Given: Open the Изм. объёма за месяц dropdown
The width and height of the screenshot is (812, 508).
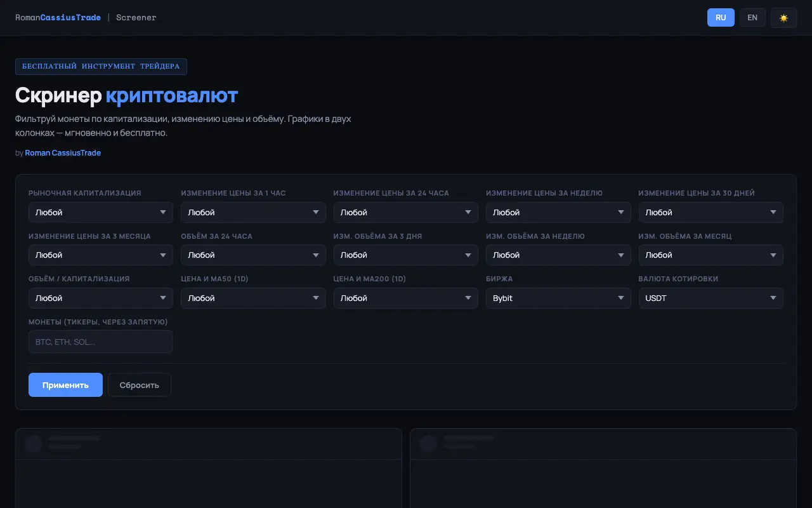Looking at the screenshot, I should tap(711, 255).
